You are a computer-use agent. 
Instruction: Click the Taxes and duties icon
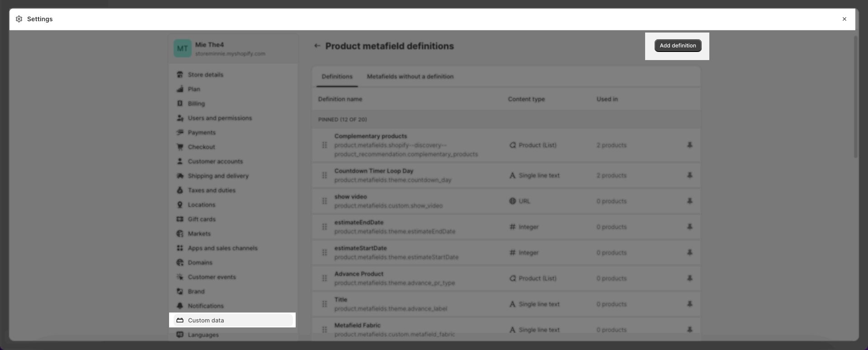[180, 190]
